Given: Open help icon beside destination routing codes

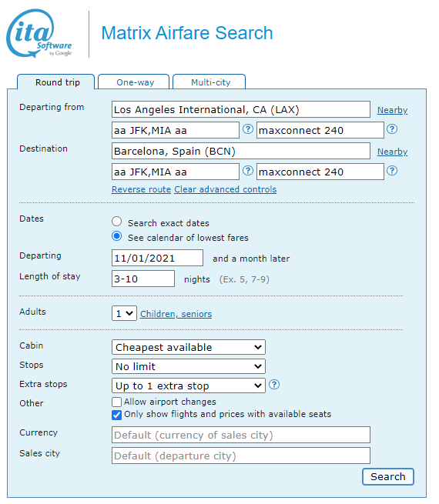Looking at the screenshot, I should (248, 171).
